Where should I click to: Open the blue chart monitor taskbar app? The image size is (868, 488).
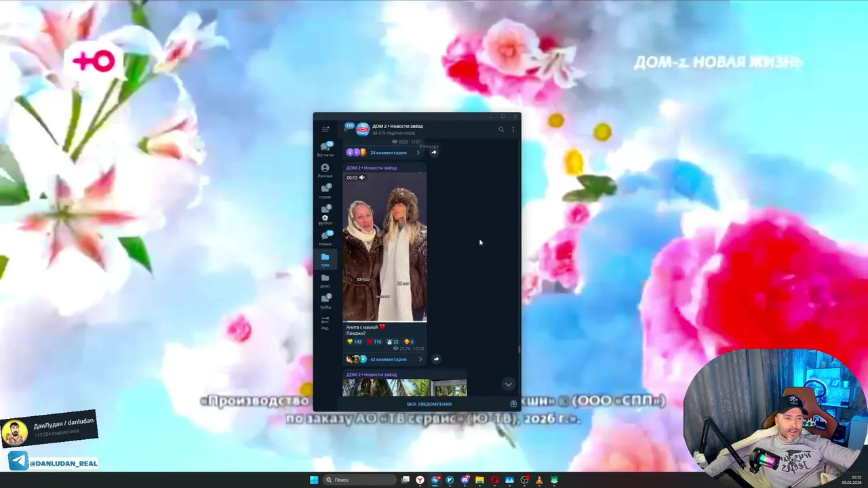[509, 480]
